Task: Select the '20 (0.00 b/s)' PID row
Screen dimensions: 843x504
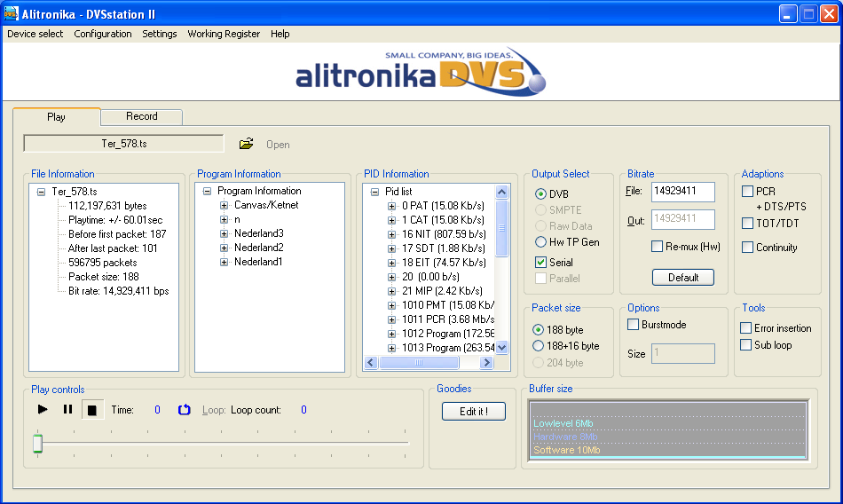Action: (430, 277)
